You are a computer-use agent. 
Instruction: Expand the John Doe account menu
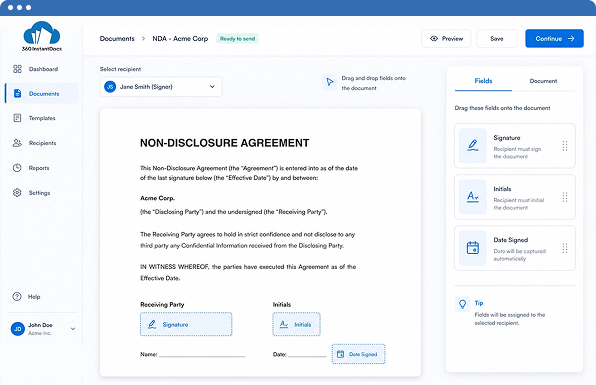click(73, 329)
